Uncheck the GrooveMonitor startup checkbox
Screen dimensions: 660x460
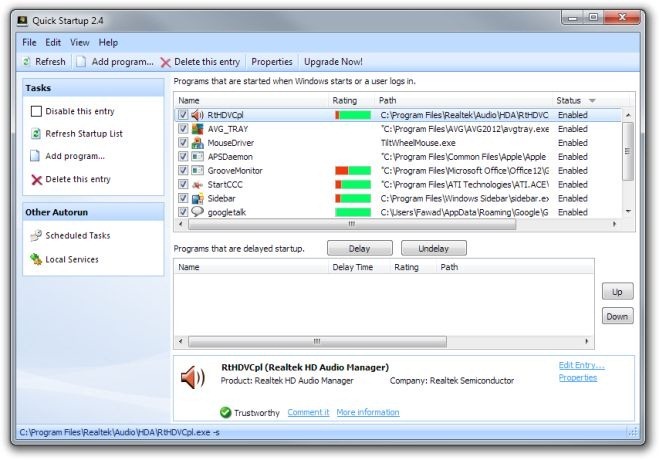tap(183, 170)
